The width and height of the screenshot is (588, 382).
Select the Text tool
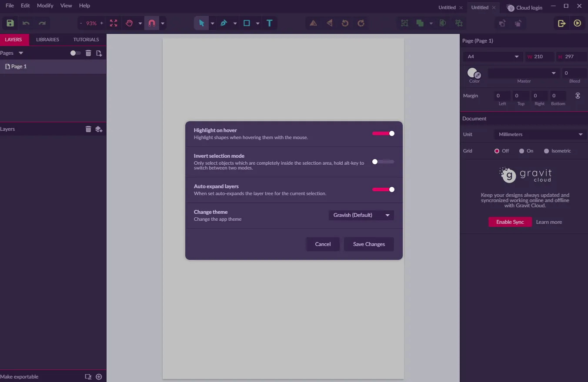[x=269, y=23]
